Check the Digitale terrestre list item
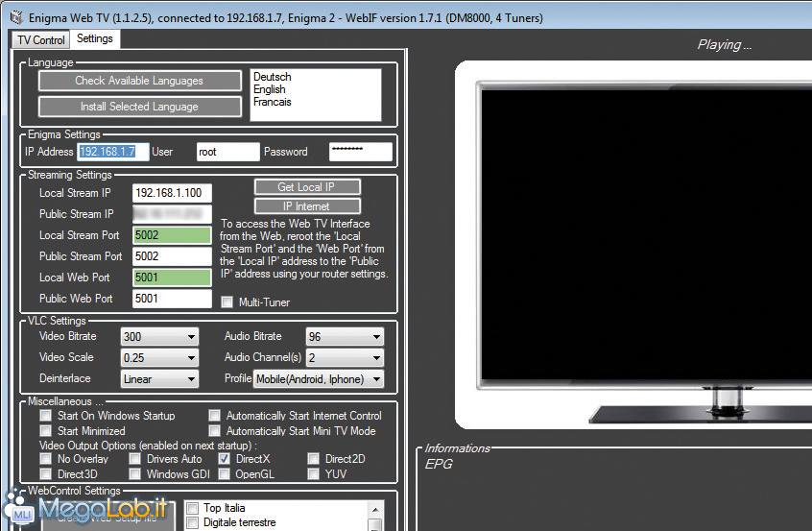This screenshot has width=812, height=531. click(x=192, y=523)
